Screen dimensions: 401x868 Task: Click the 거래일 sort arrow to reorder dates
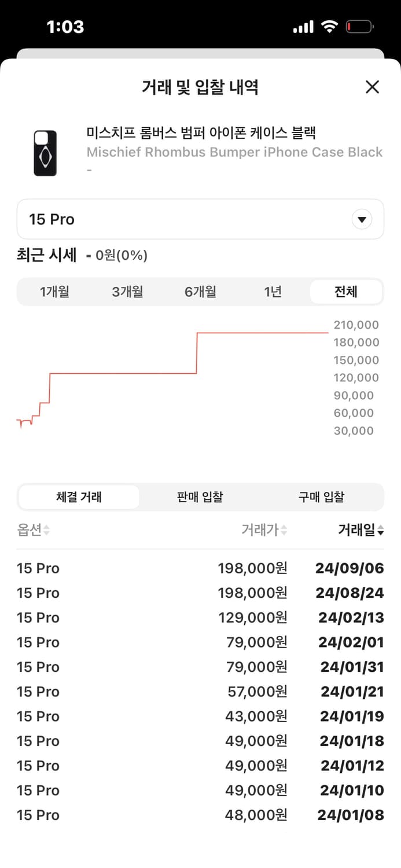pyautogui.click(x=381, y=531)
